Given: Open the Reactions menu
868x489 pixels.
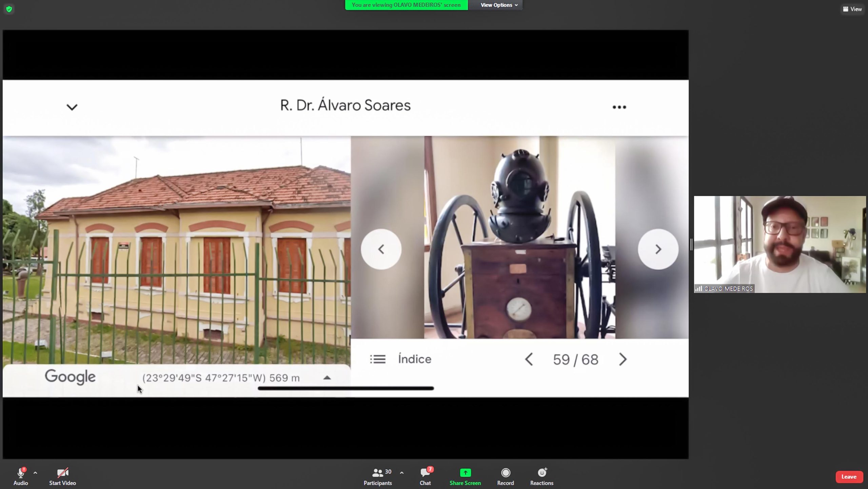Looking at the screenshot, I should (x=542, y=473).
